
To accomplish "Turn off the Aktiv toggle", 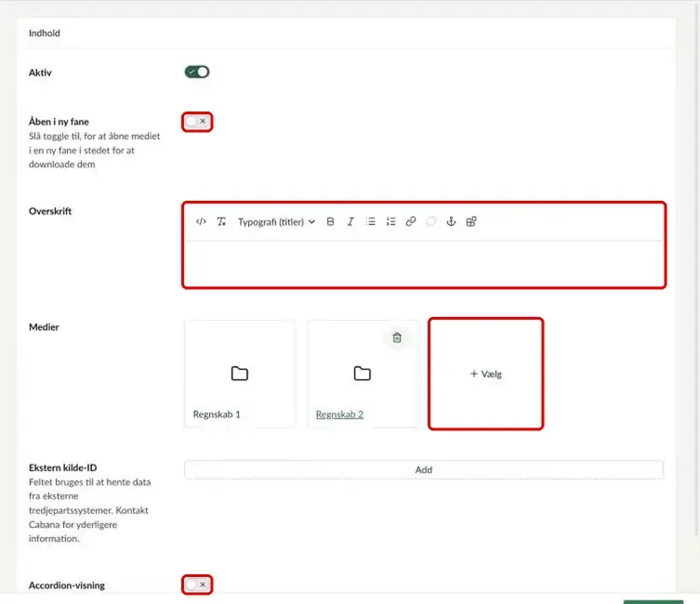I will (x=197, y=72).
